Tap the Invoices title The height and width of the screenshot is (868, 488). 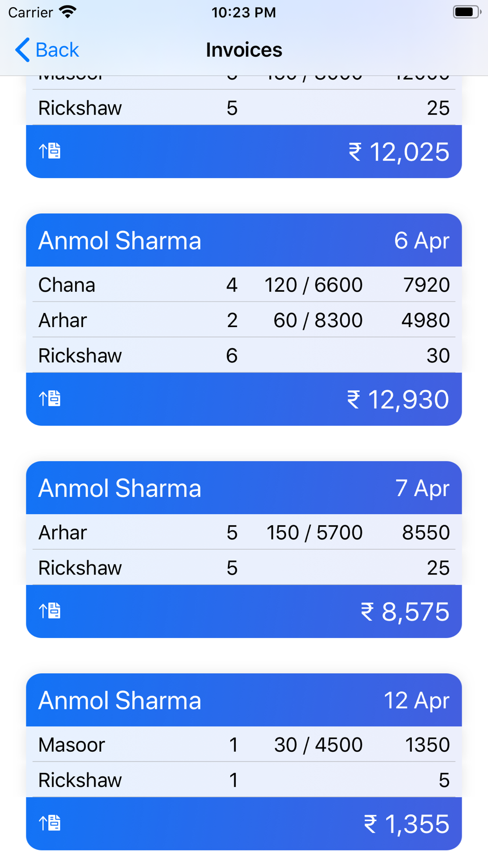[x=244, y=50]
